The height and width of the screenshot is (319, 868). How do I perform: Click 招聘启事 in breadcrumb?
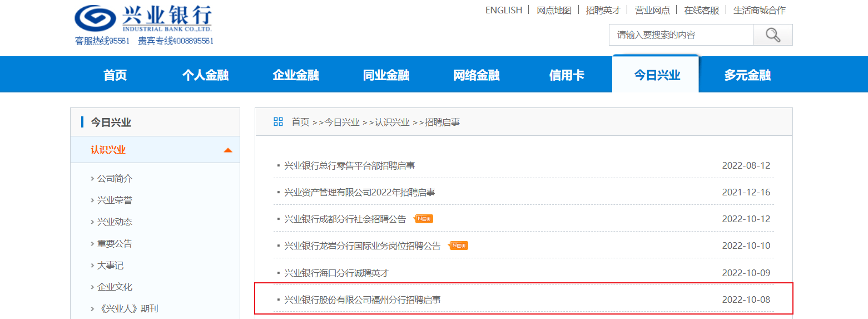[x=443, y=122]
